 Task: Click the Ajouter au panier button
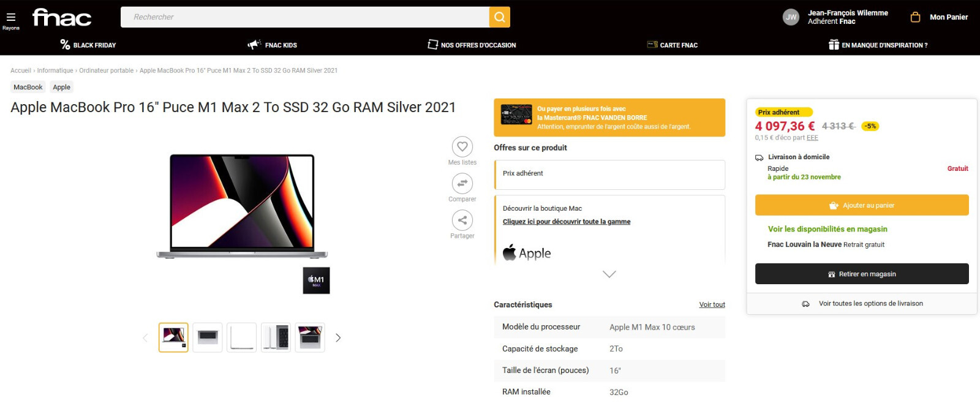point(862,205)
